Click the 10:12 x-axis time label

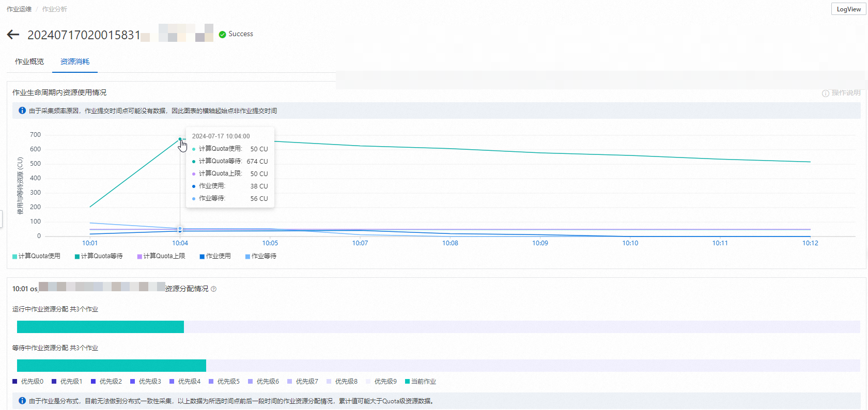coord(810,243)
